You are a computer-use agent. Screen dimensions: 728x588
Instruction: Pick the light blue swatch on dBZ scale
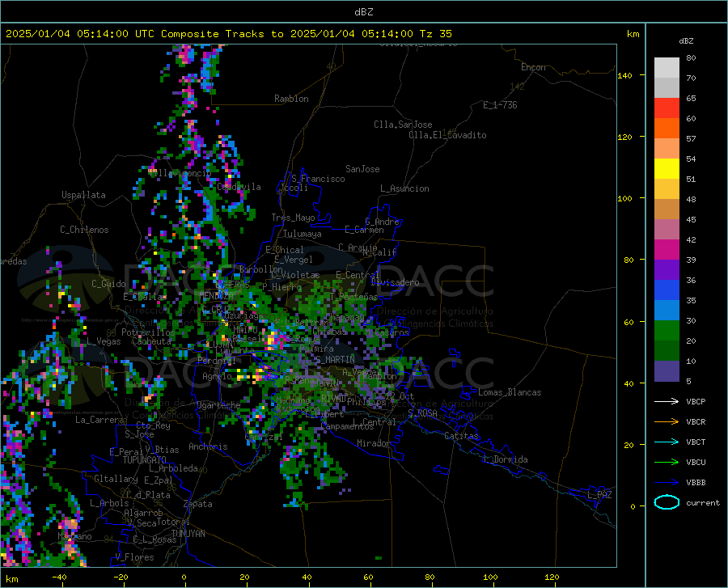(x=667, y=311)
